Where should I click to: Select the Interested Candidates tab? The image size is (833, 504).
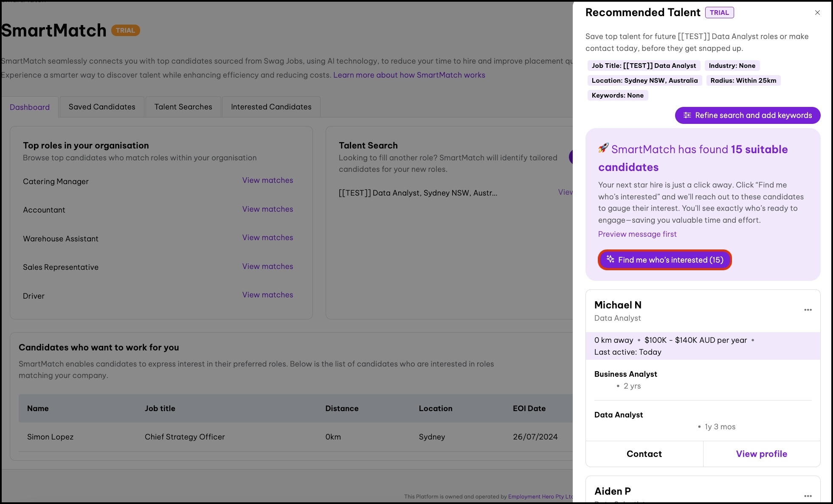coord(271,107)
